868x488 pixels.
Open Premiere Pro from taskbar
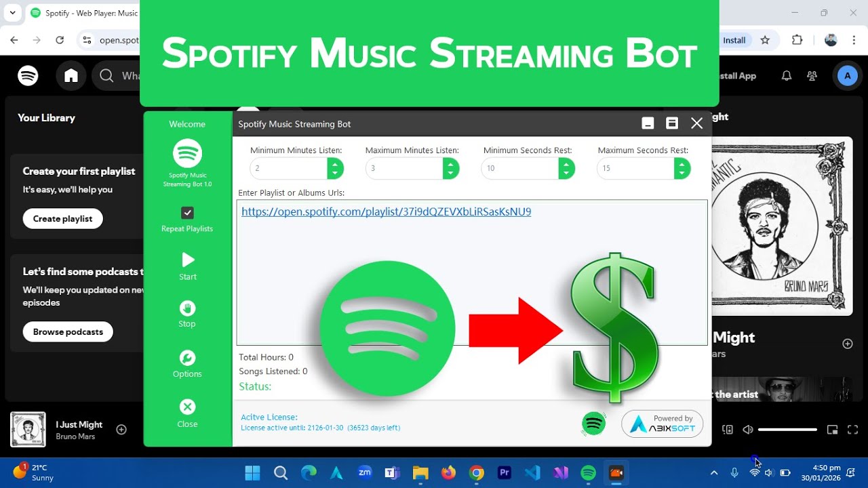click(505, 473)
